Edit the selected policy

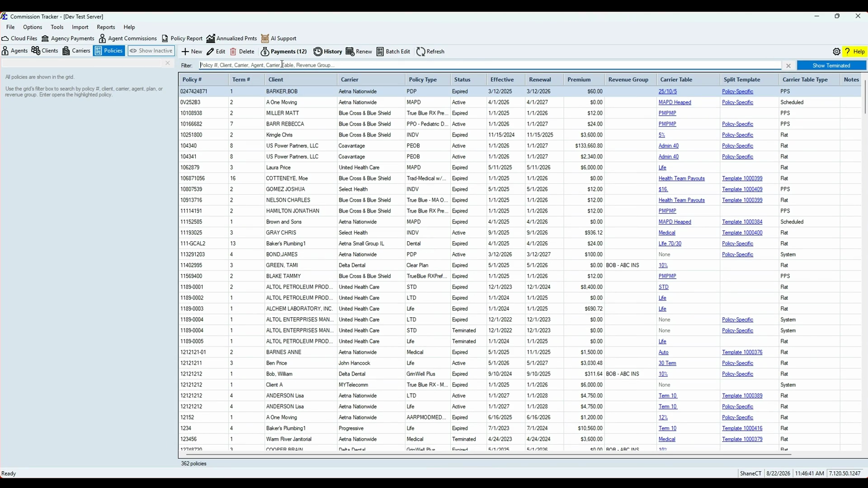coord(216,52)
